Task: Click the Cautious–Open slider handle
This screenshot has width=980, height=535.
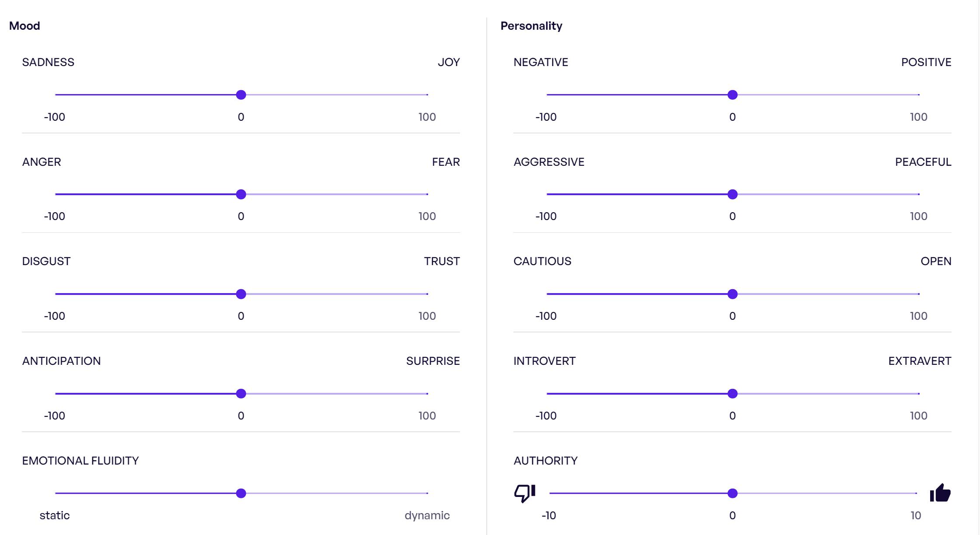Action: click(732, 294)
